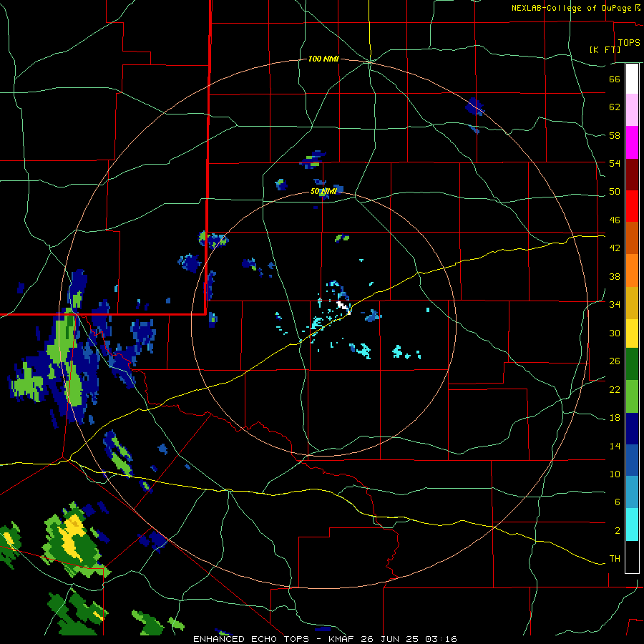Click the dark green swatch between 22 and 26
This screenshot has width=644, height=644.
632,364
